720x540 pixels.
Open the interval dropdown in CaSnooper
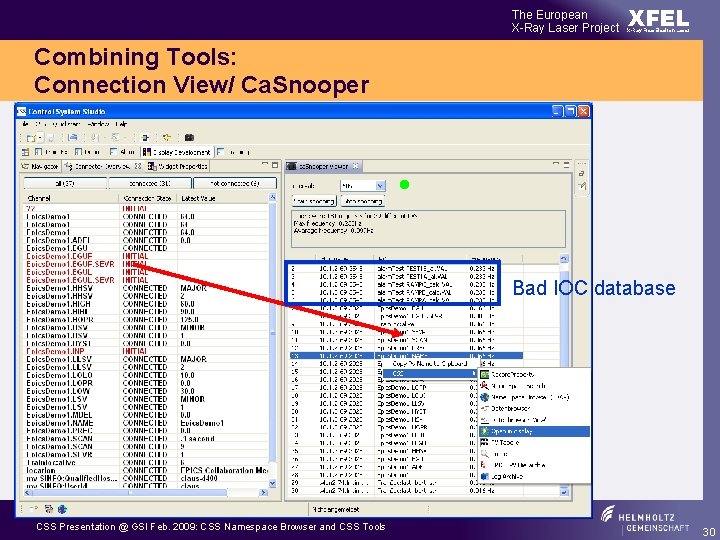[380, 186]
